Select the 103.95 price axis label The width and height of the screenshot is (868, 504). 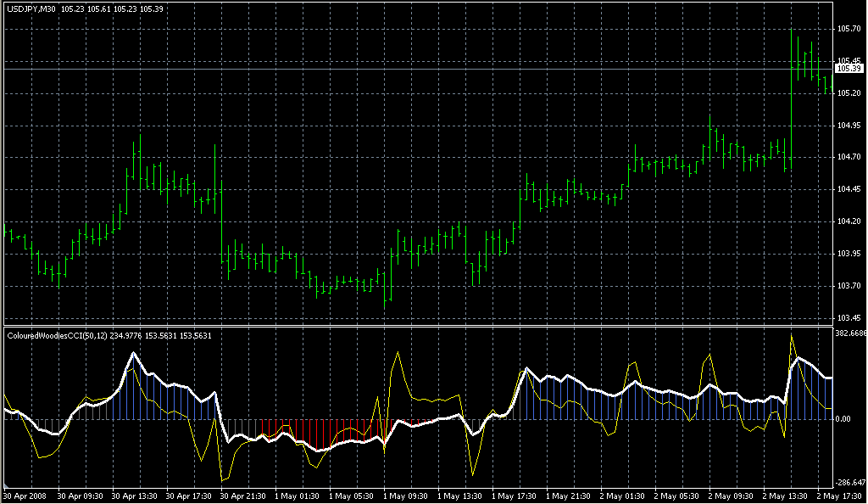(x=849, y=255)
